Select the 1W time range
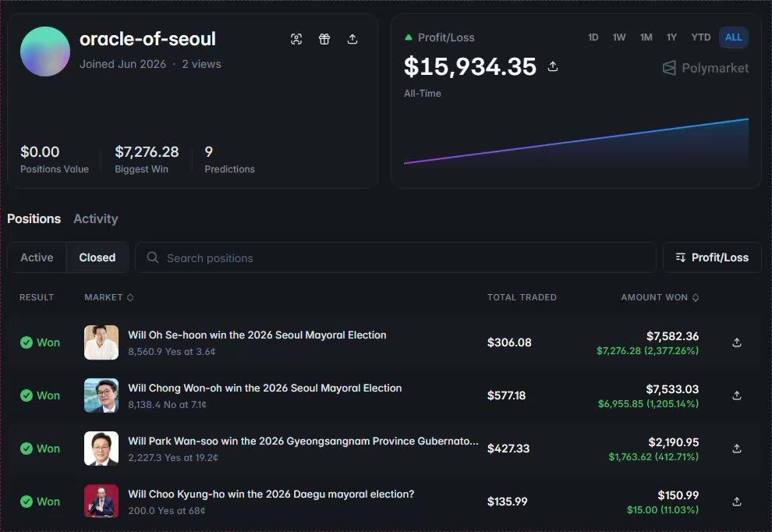 (619, 37)
